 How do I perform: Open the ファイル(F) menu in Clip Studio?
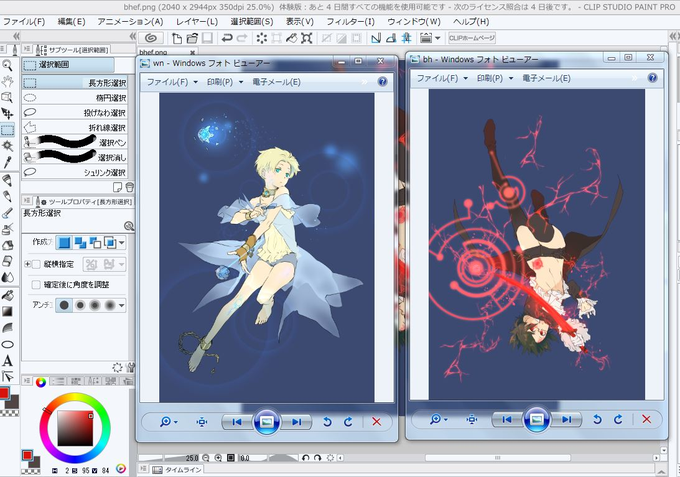click(24, 21)
